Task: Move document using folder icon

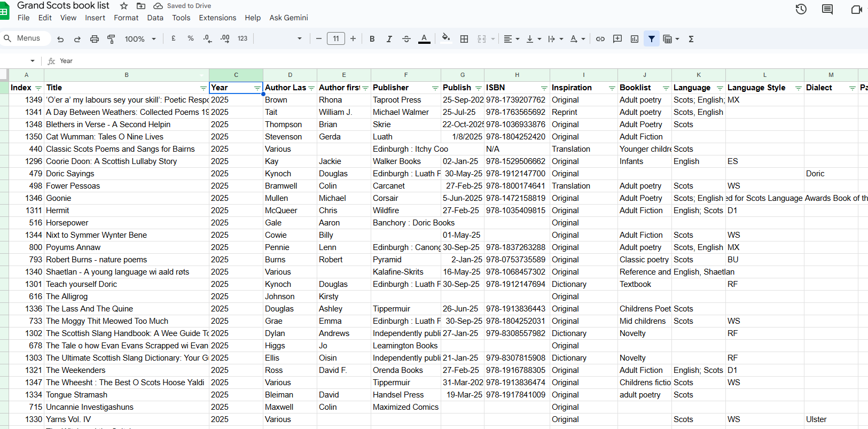Action: [x=141, y=6]
